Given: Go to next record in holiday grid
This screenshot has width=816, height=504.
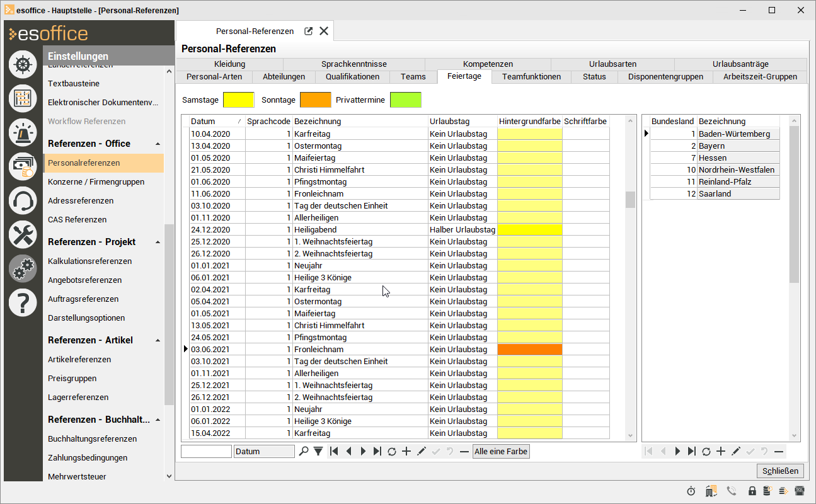Looking at the screenshot, I should coord(363,451).
